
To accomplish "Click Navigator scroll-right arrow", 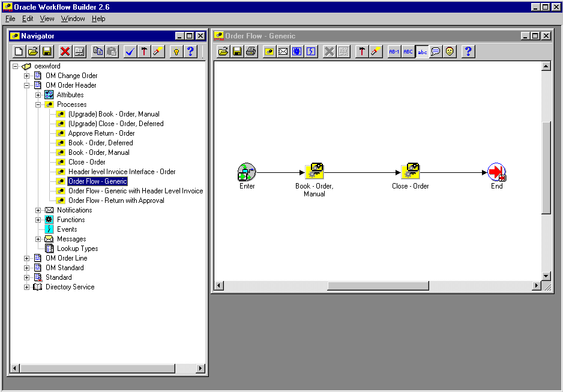I will 200,369.
